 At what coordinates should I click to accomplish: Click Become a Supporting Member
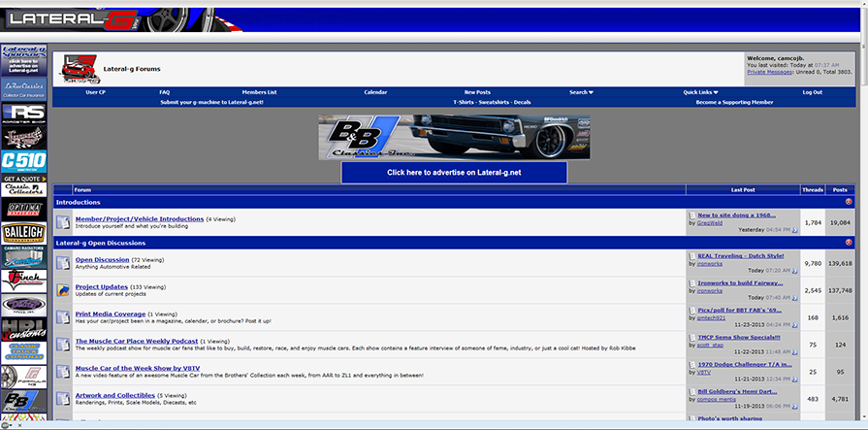coord(734,102)
